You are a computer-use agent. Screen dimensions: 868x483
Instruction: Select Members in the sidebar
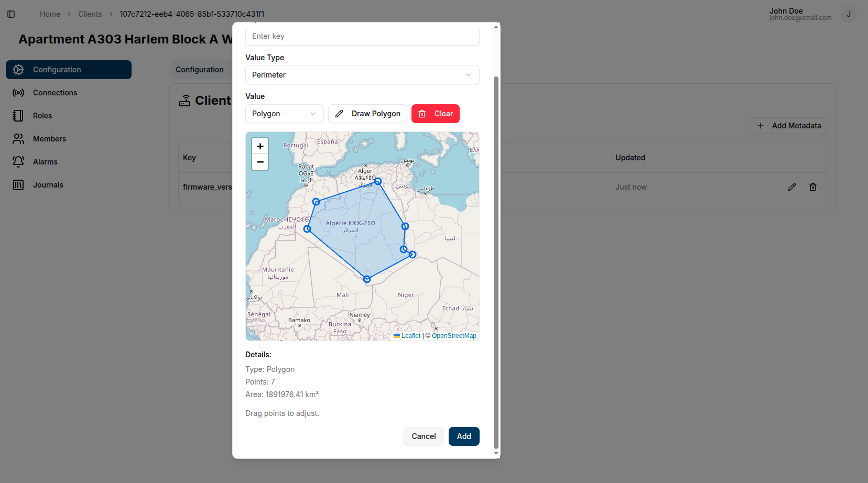pos(49,139)
